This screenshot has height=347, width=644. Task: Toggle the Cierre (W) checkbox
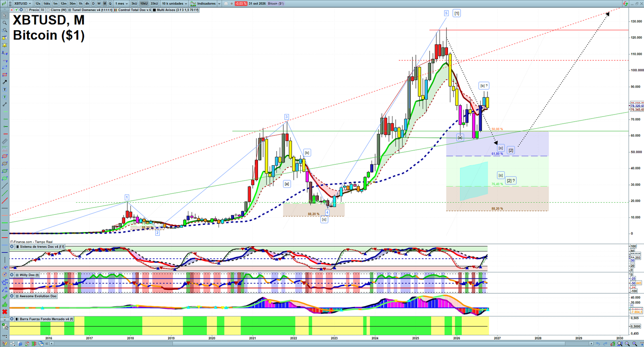tap(48, 10)
